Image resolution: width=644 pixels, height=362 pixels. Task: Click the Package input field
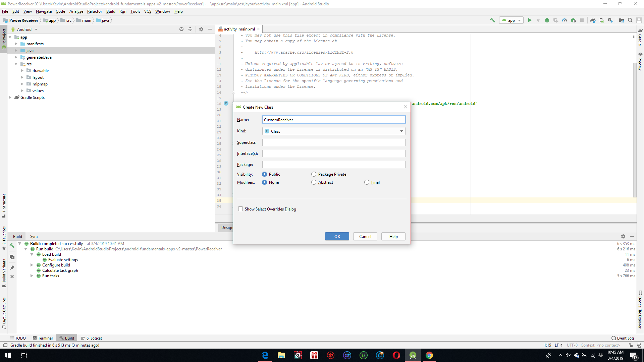coord(334,165)
